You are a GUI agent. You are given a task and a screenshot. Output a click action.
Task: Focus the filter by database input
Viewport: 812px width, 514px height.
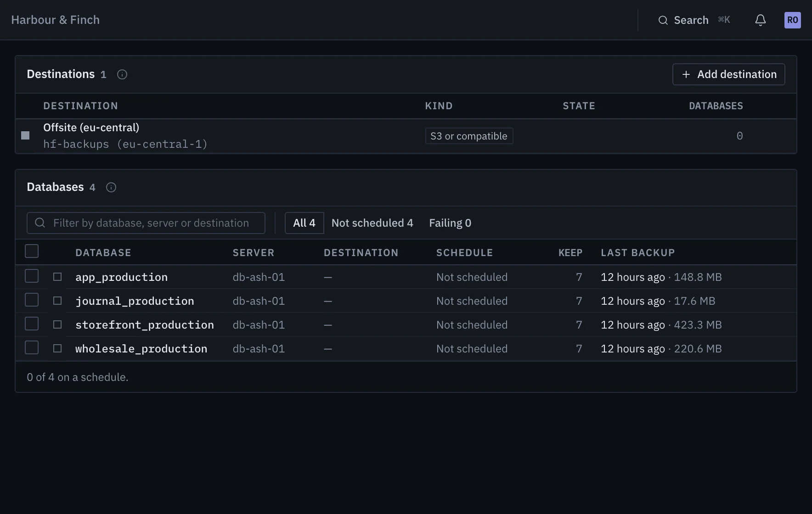click(146, 223)
